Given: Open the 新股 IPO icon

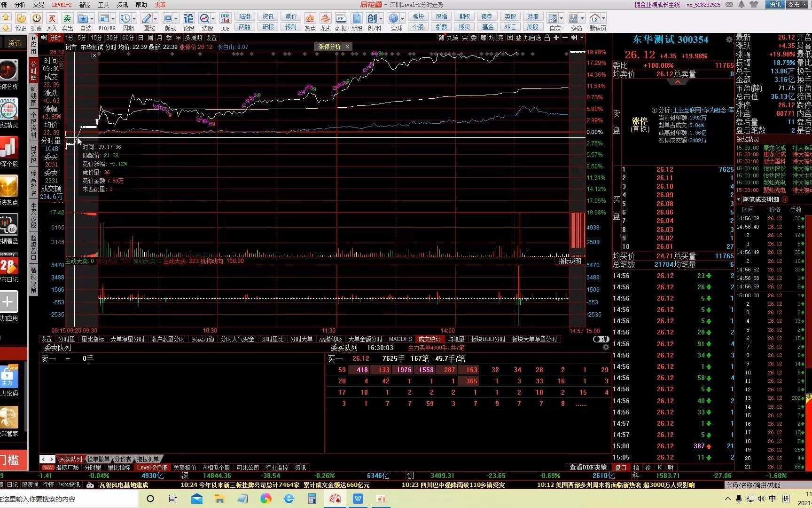Looking at the screenshot, I should (x=357, y=19).
